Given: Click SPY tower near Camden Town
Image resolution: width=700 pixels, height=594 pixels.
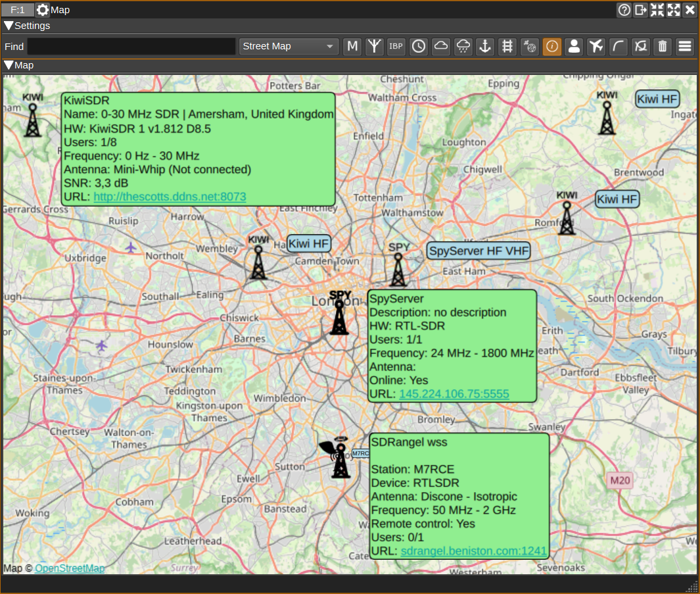Looking at the screenshot, I should [398, 270].
